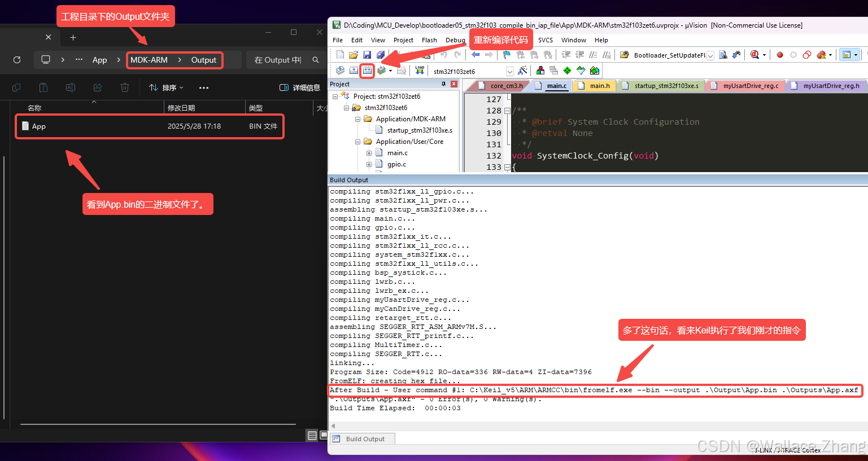Collapse the comment block fold at line 128
Screen dimensions: 868x461
coord(507,111)
